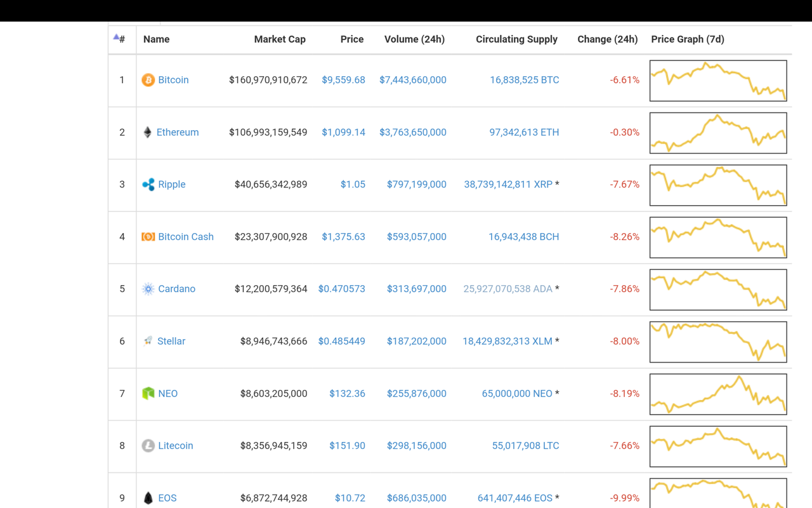Click NEO volume $255,876,000
Viewport: 812px width, 508px height.
click(417, 394)
